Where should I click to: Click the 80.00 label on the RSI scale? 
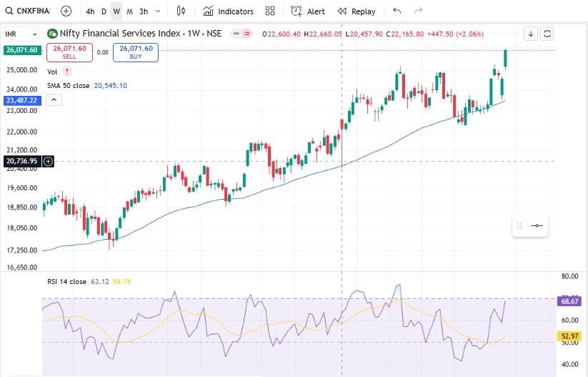coord(569,276)
